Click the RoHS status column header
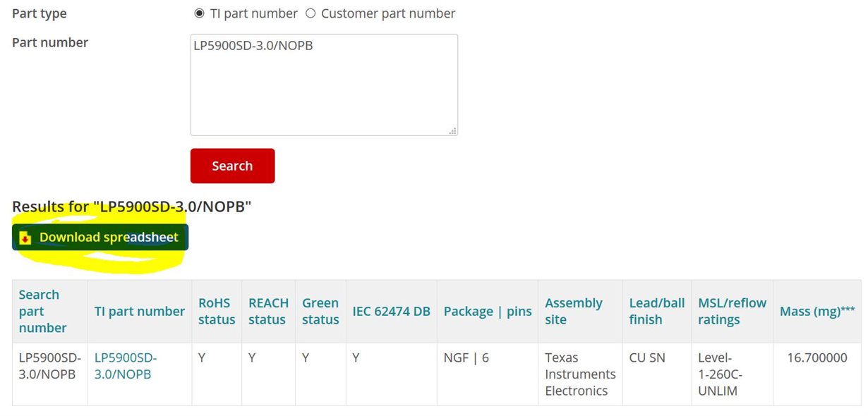 217,311
